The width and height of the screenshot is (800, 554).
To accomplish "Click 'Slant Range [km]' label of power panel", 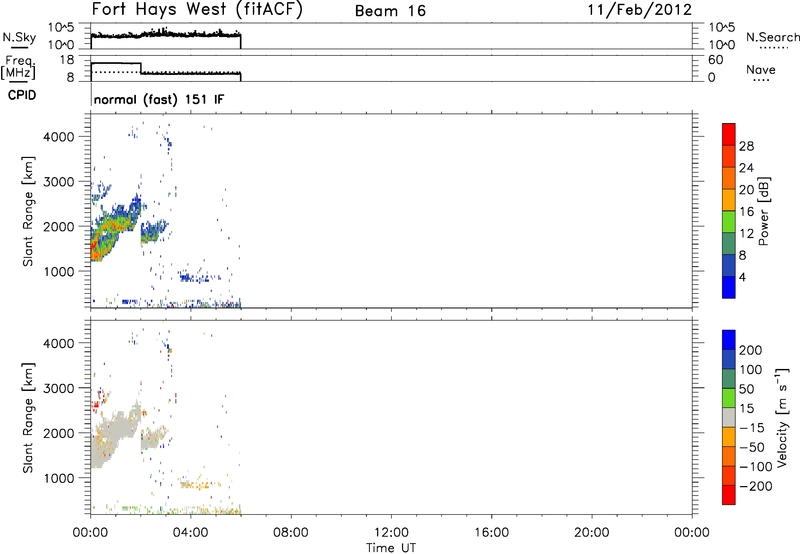I will click(x=28, y=211).
